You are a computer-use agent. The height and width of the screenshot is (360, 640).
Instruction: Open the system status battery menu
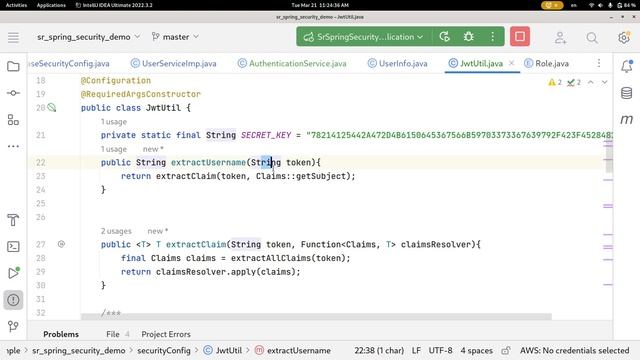pyautogui.click(x=627, y=5)
